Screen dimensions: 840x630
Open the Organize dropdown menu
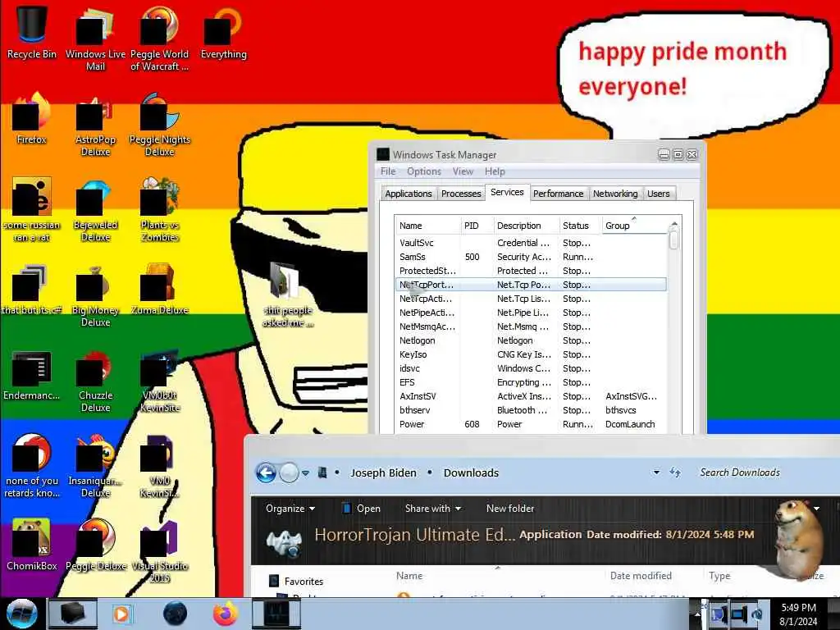point(290,509)
